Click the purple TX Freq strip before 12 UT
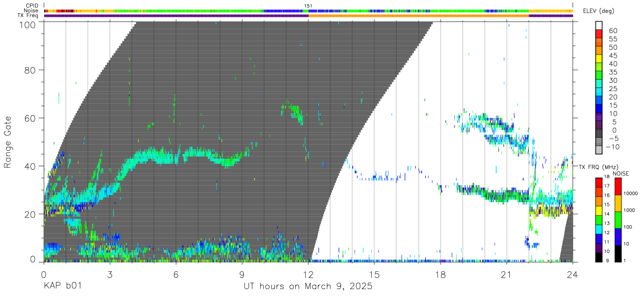644x297 pixels. coord(176,16)
